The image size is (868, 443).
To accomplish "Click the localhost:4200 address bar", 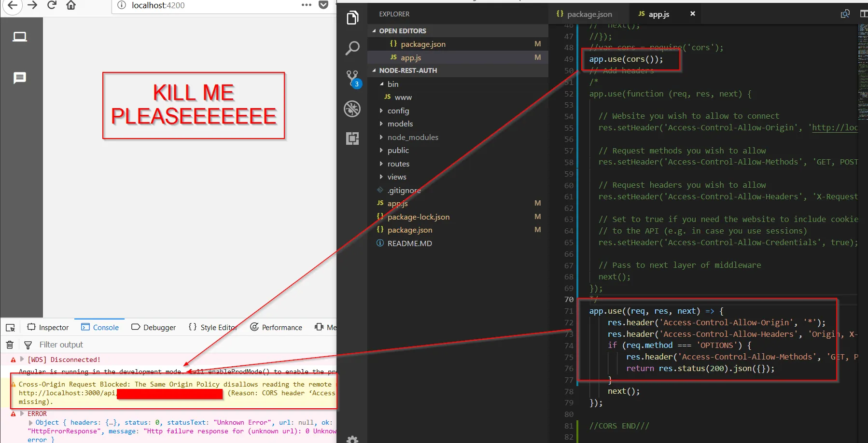I will point(208,5).
